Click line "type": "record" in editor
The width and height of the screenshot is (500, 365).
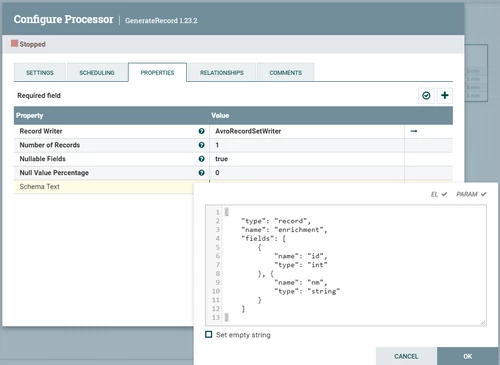pyautogui.click(x=276, y=221)
